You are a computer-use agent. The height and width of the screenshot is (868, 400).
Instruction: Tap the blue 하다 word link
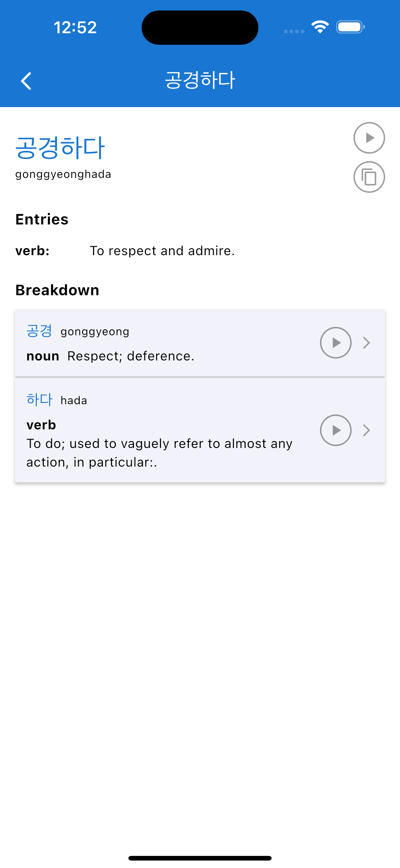click(39, 400)
